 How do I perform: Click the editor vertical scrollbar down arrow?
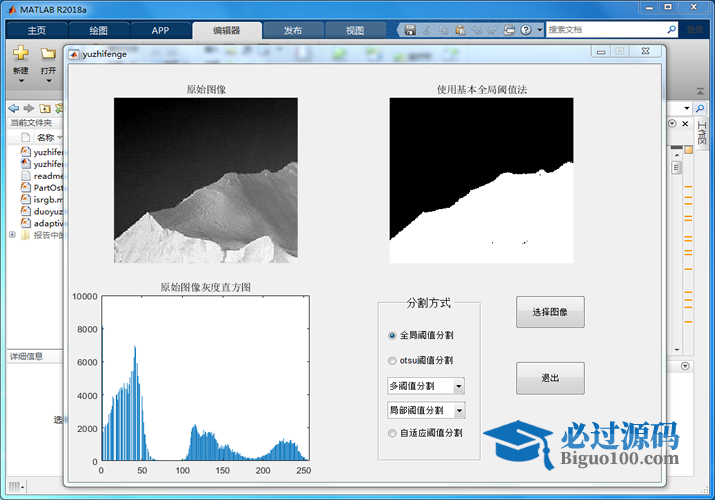pyautogui.click(x=677, y=350)
